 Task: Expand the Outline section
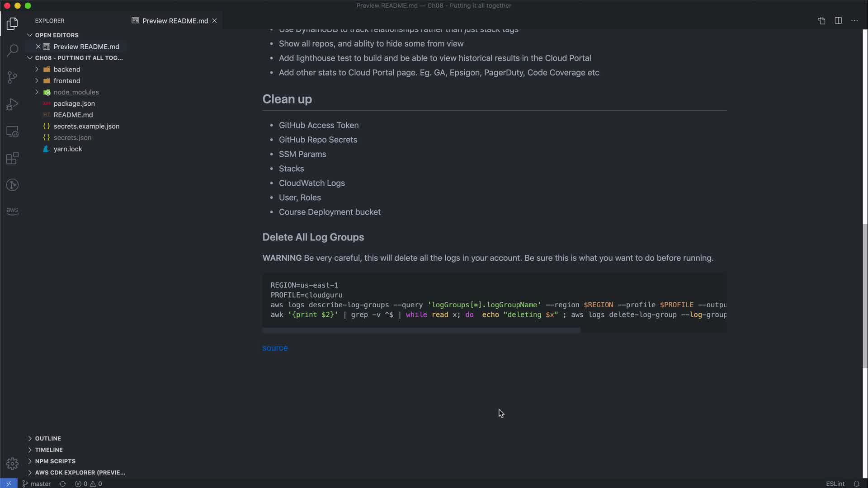click(x=47, y=438)
